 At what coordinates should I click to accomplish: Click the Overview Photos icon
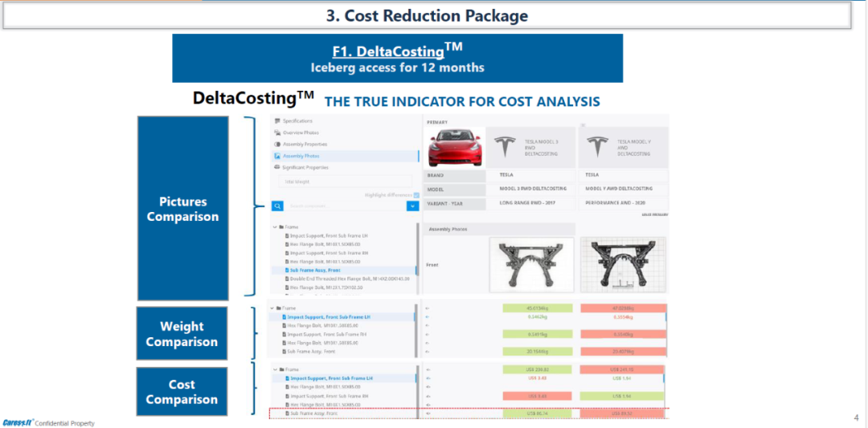pyautogui.click(x=277, y=132)
